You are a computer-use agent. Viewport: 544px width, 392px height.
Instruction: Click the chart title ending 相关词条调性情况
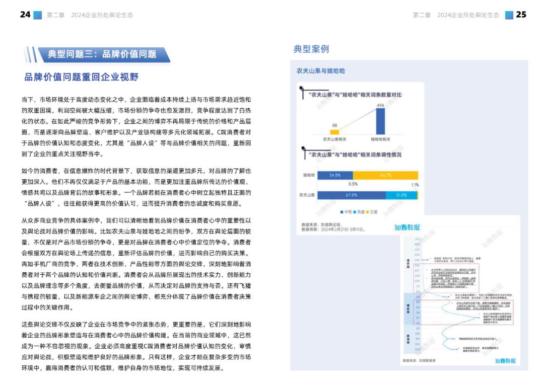(x=355, y=154)
